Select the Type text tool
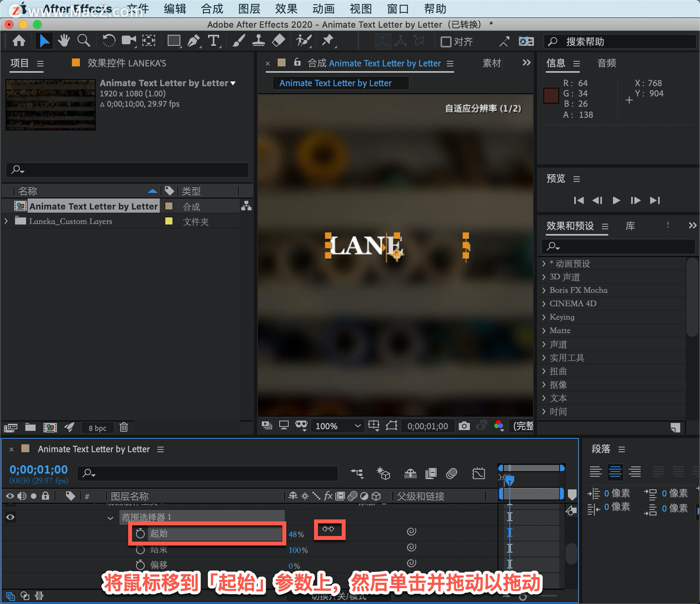Screen dimensions: 700x604 pyautogui.click(x=214, y=41)
